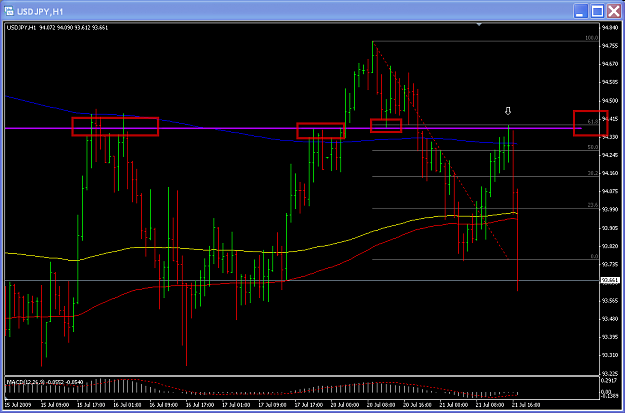Click the 15 Jul 2009 time axis label
This screenshot has height=413, width=625.
(x=18, y=405)
